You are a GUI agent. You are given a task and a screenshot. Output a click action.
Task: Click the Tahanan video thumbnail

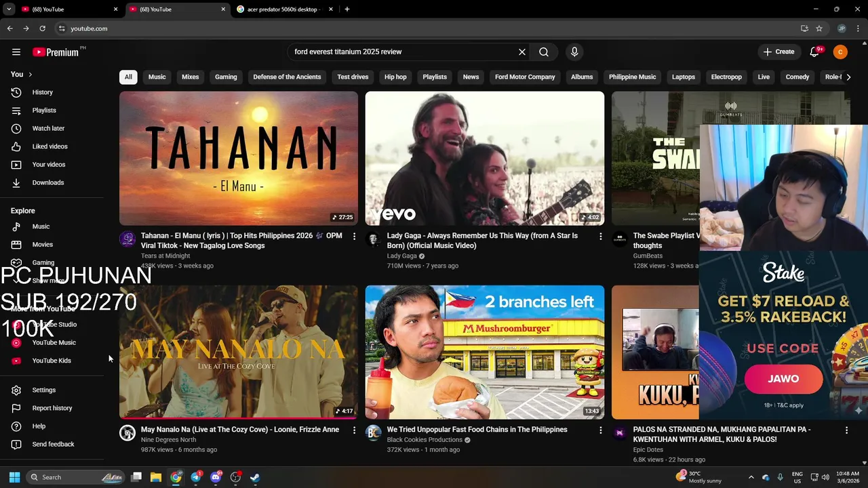pos(239,159)
